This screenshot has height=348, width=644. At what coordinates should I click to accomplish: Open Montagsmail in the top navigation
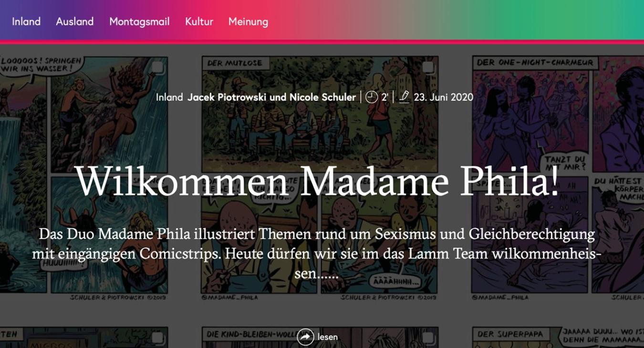click(139, 22)
